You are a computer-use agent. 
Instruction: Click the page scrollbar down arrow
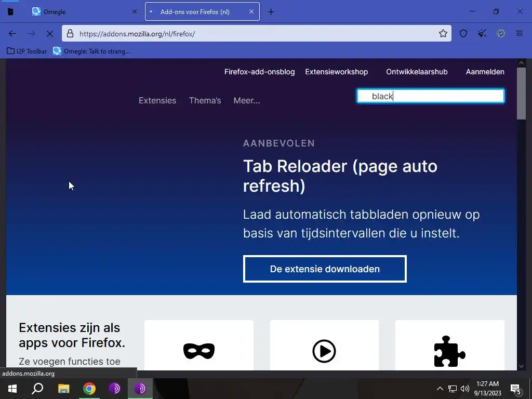521,366
